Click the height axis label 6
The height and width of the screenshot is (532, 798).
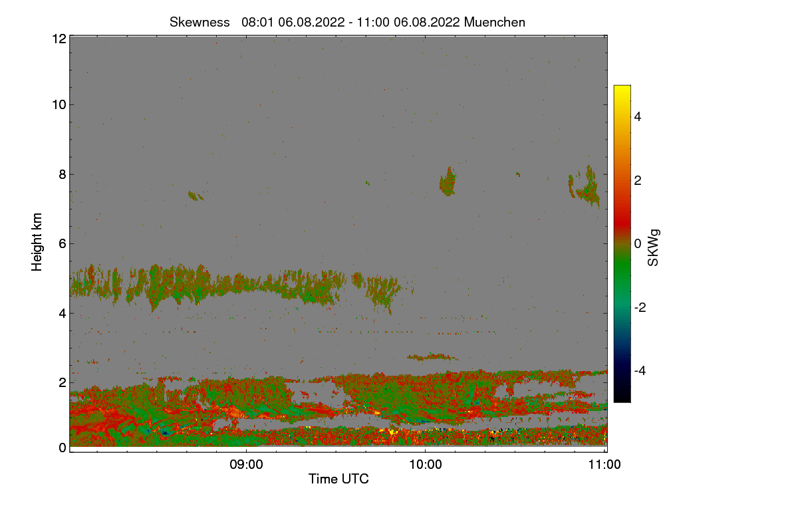point(62,243)
